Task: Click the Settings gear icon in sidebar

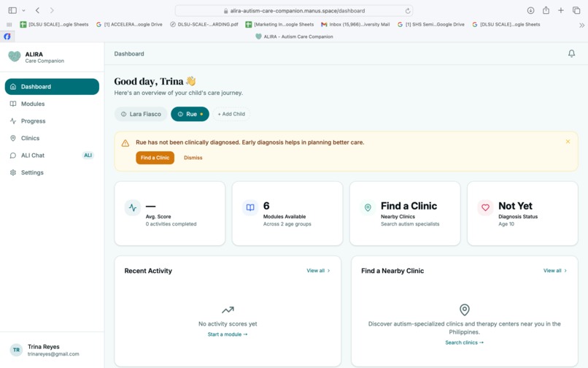Action: click(x=13, y=173)
